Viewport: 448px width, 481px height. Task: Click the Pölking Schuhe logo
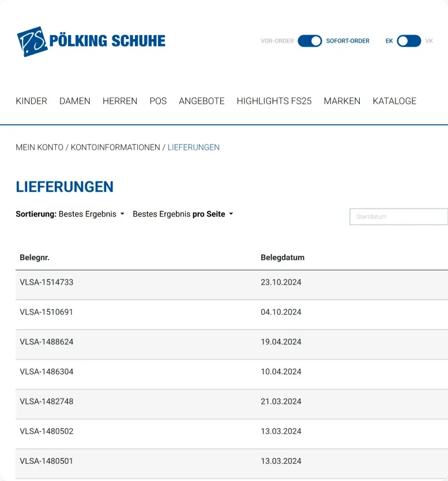[91, 41]
